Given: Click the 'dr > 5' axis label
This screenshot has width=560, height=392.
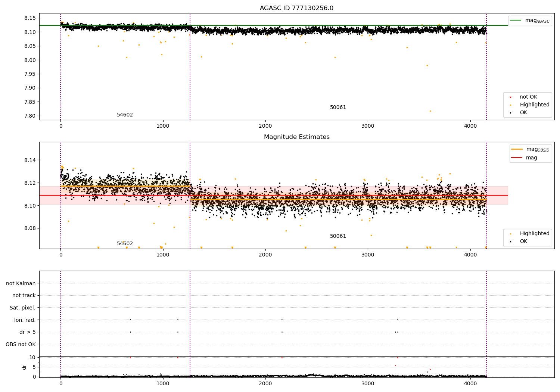Looking at the screenshot, I should coord(28,332).
